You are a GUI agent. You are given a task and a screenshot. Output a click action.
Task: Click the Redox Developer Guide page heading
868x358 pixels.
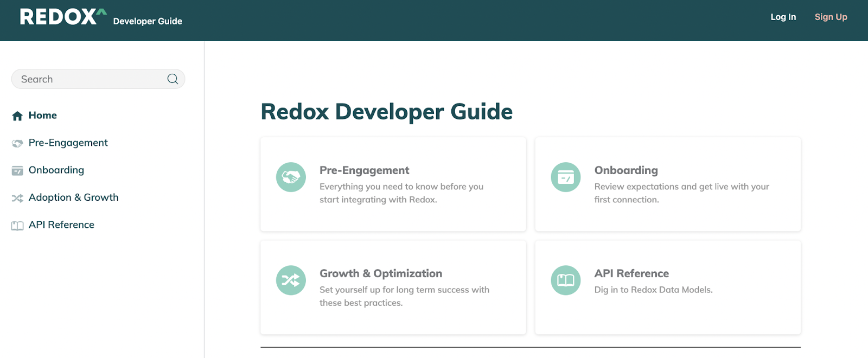[x=387, y=112]
